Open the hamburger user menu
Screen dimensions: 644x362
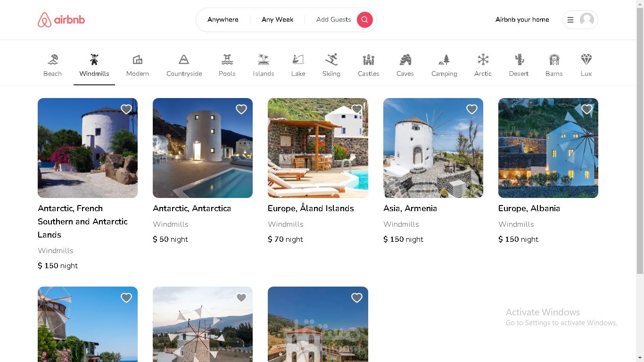tap(570, 20)
